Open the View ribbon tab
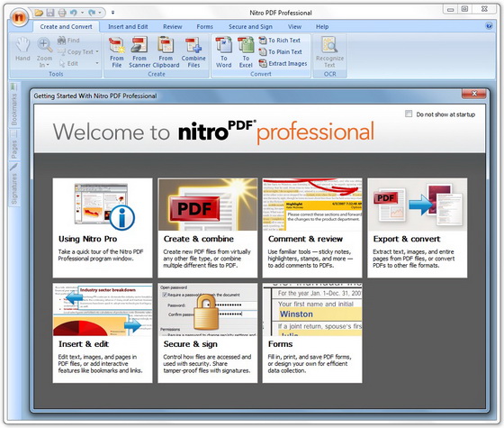Image resolution: width=504 pixels, height=428 pixels. click(295, 27)
